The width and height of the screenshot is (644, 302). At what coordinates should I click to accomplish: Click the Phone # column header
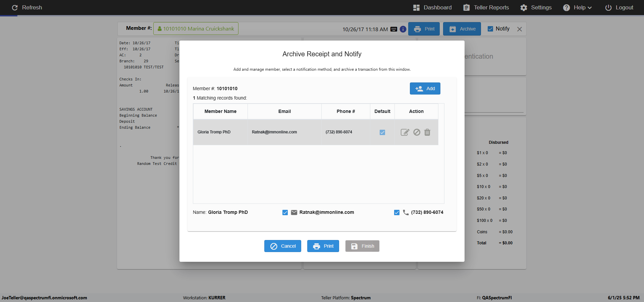346,111
